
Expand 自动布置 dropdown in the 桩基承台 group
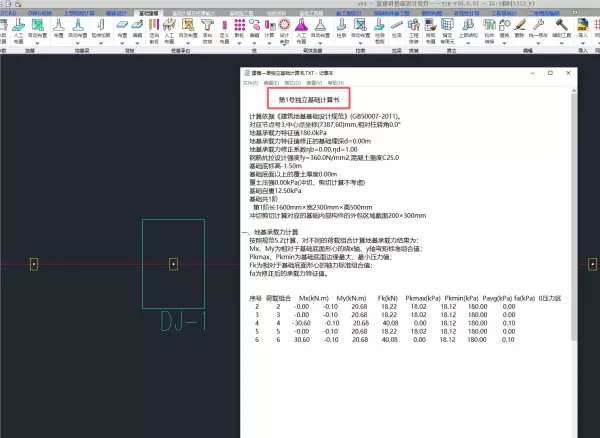click(x=188, y=43)
